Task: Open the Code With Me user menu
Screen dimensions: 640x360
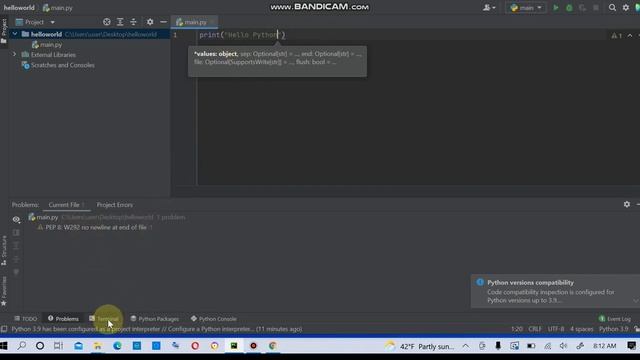Action: tap(489, 8)
